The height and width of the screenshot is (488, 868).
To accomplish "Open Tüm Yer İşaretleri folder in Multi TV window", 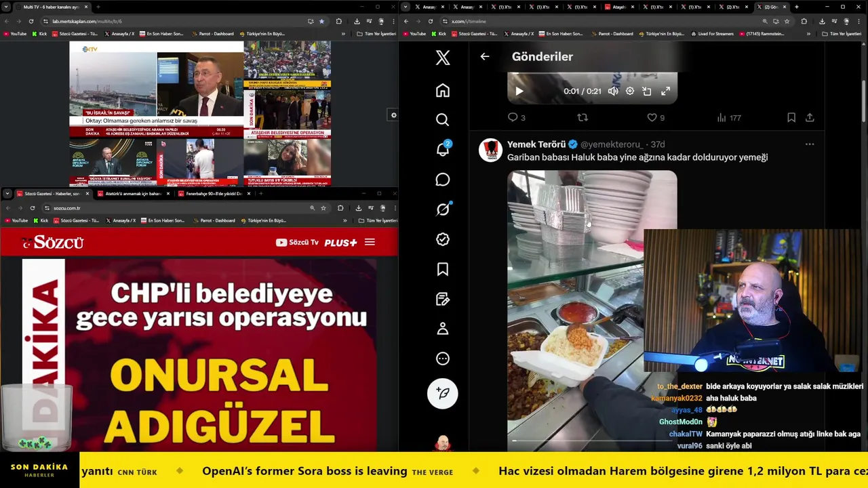I will tap(376, 34).
